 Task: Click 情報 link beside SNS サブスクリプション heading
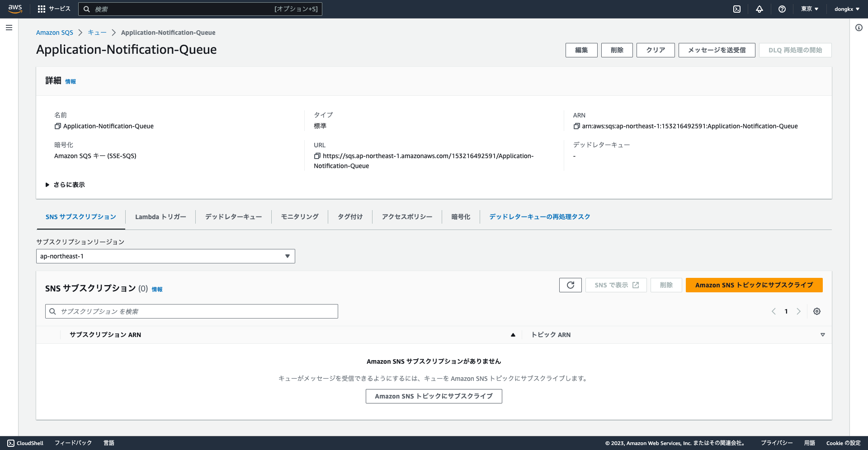click(157, 290)
